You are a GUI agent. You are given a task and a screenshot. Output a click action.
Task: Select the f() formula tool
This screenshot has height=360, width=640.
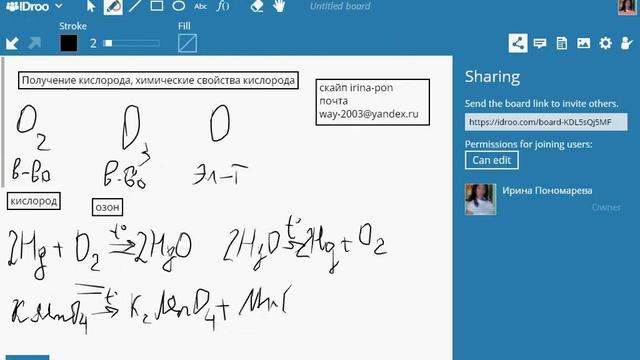(x=223, y=6)
